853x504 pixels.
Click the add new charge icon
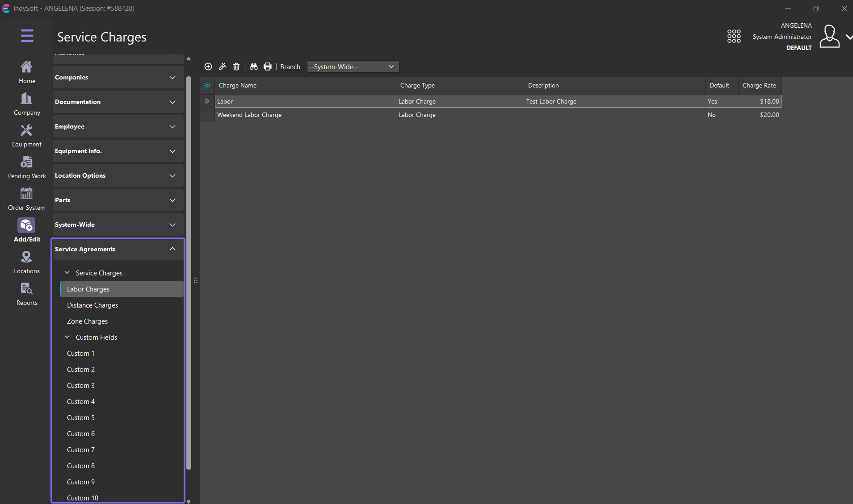(208, 67)
